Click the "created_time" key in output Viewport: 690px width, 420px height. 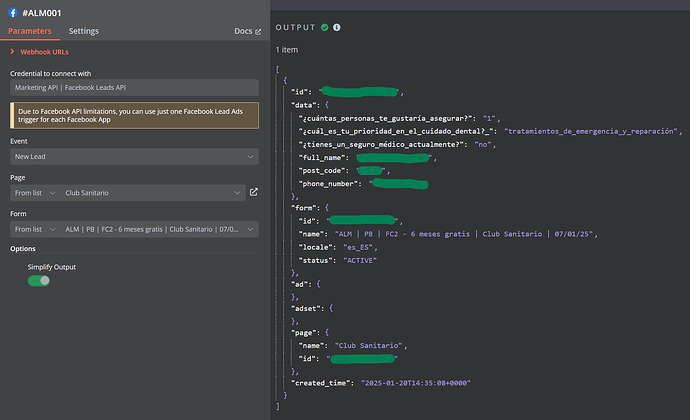pyautogui.click(x=321, y=383)
